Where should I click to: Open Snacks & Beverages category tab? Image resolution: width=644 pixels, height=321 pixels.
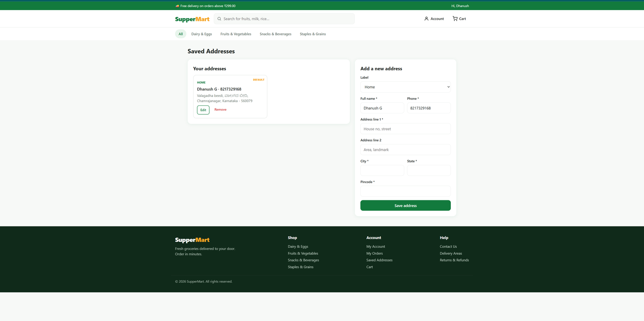[x=275, y=34]
